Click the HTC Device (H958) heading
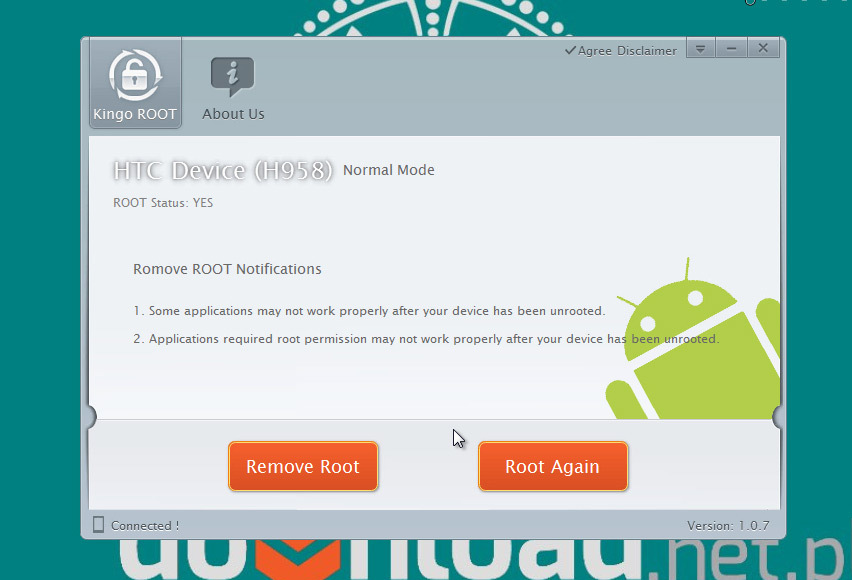This screenshot has width=852, height=580. pos(223,171)
